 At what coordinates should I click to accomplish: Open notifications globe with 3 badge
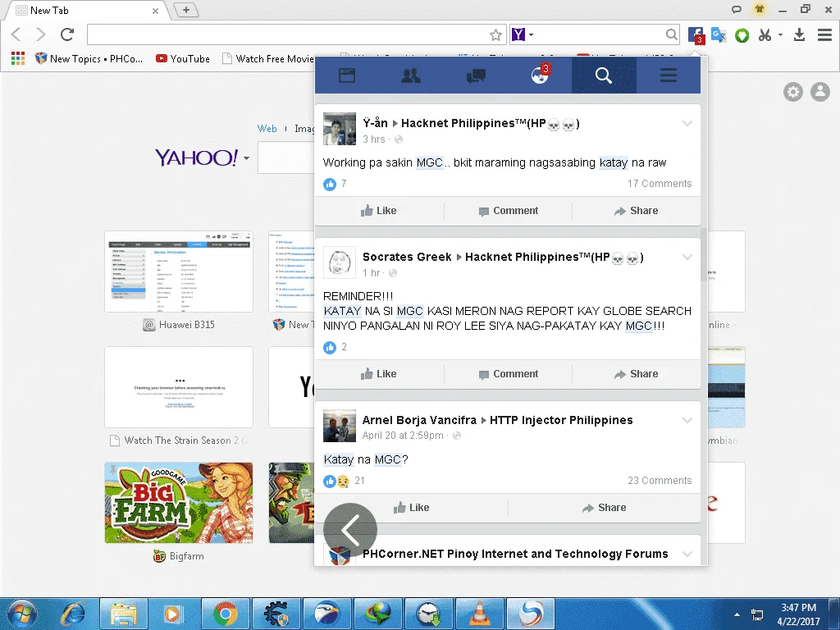540,75
